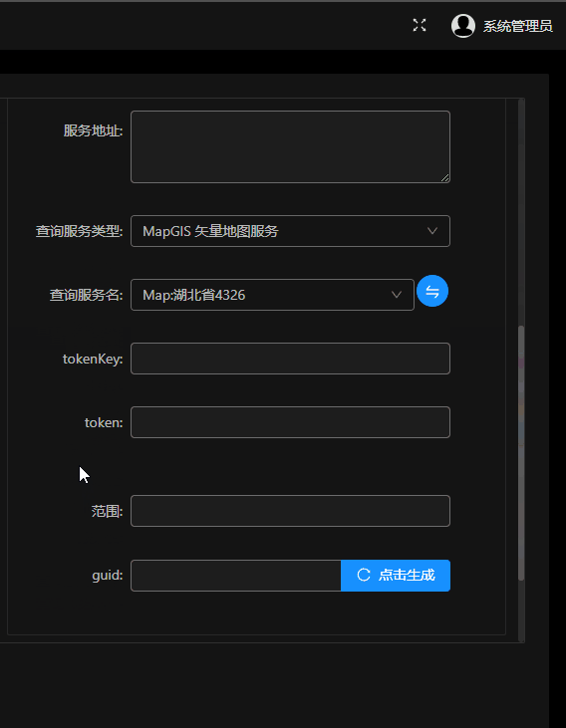This screenshot has width=566, height=728.
Task: Focus the guid input field
Action: pos(236,576)
